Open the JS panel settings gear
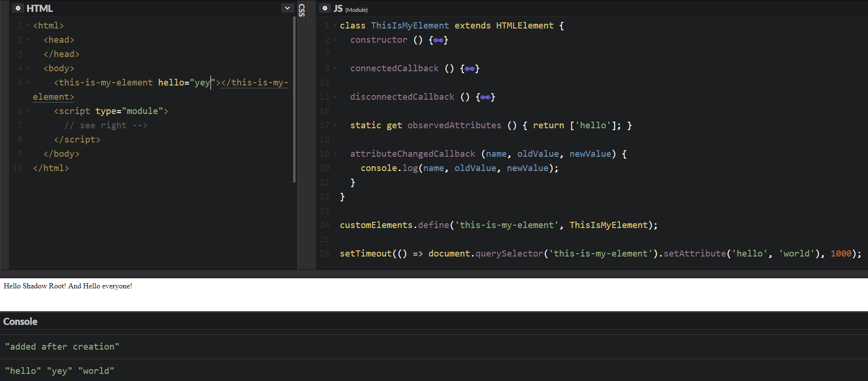 pos(325,8)
